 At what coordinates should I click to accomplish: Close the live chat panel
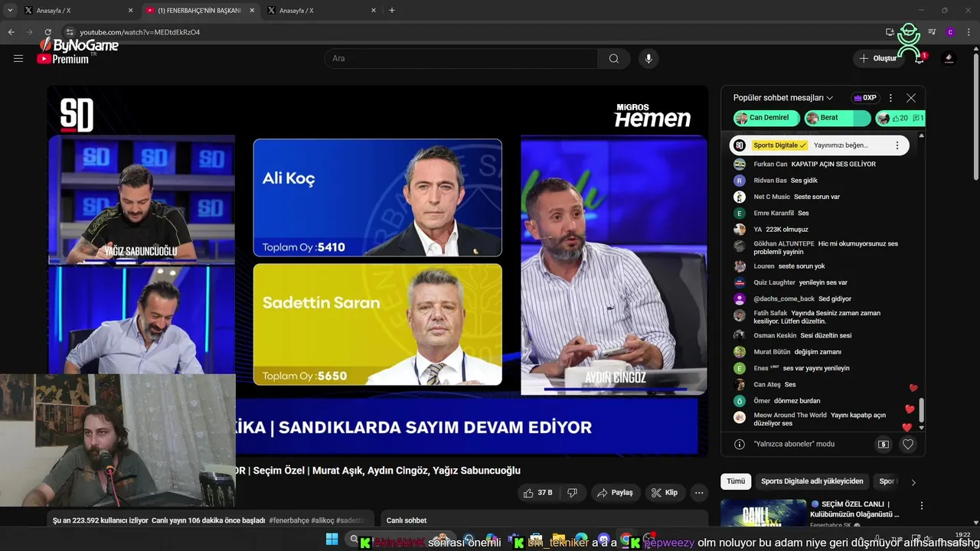910,98
